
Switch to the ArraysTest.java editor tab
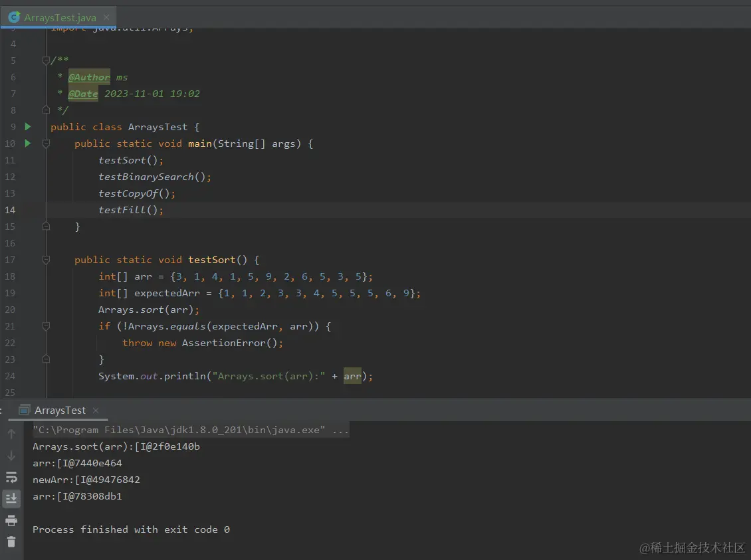pos(59,18)
